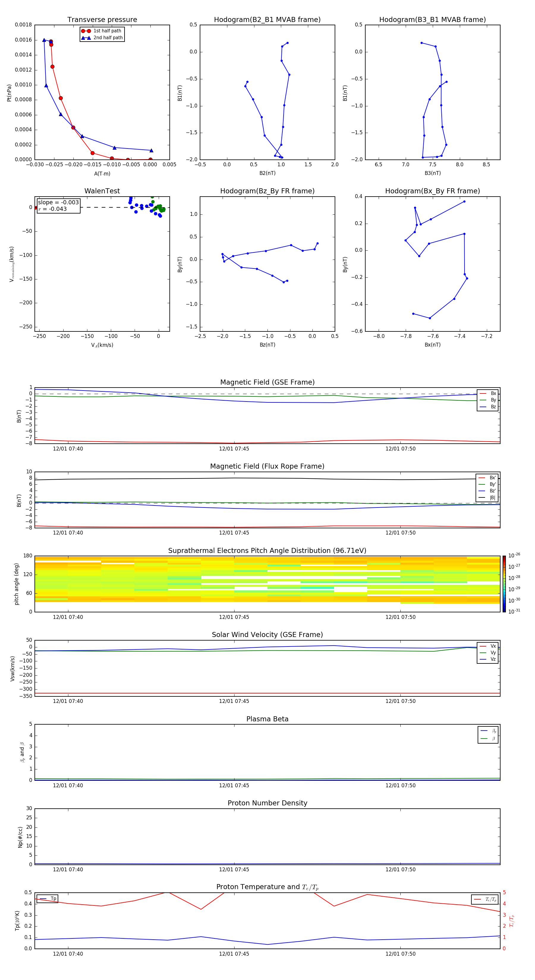
Task: Select the Tp legend entry
Action: point(48,899)
